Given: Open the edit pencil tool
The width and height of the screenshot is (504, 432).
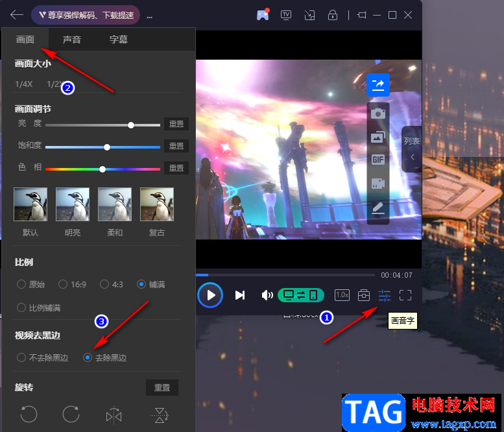Looking at the screenshot, I should pos(378,208).
